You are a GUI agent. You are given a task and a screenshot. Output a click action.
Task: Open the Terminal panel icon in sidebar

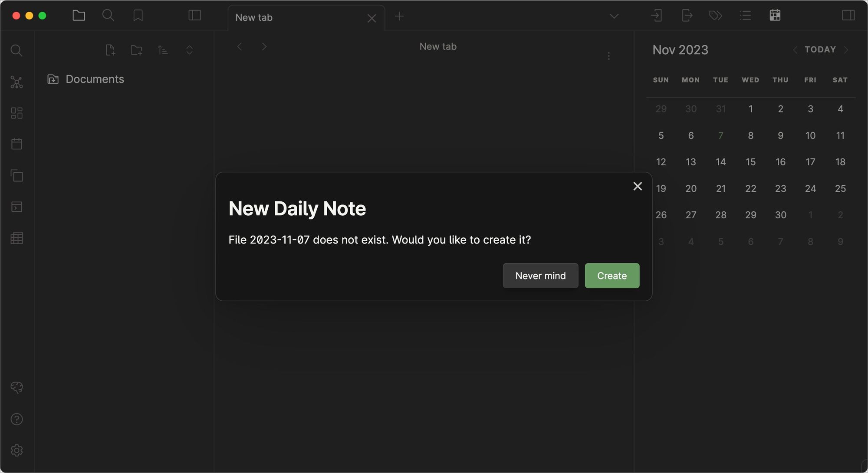pyautogui.click(x=16, y=207)
